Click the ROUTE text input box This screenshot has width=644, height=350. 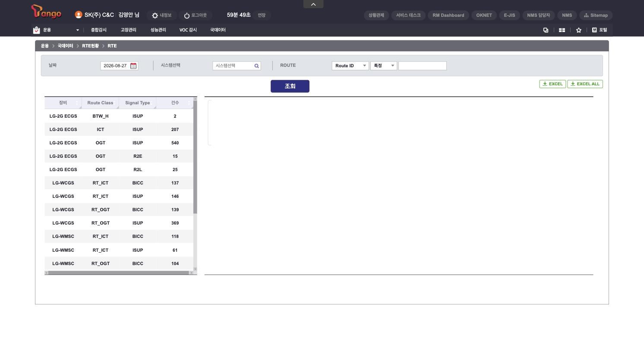[x=422, y=66]
